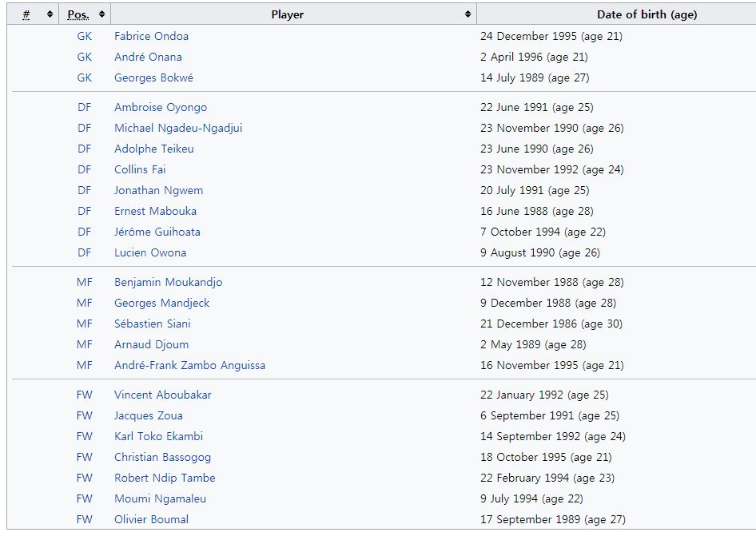Select the André-Frank Zambo Anguissa link
Screen dimensions: 756x536
189,365
